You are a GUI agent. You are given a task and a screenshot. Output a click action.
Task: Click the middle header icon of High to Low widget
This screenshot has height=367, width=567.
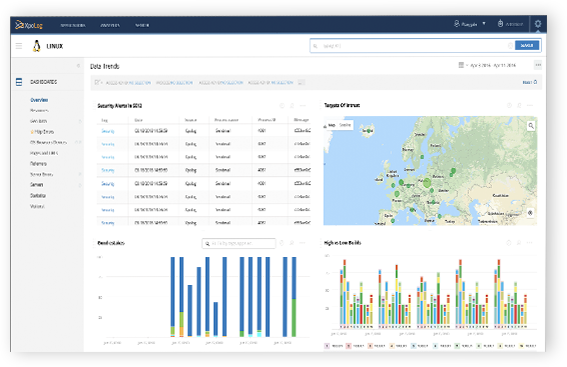(x=519, y=243)
